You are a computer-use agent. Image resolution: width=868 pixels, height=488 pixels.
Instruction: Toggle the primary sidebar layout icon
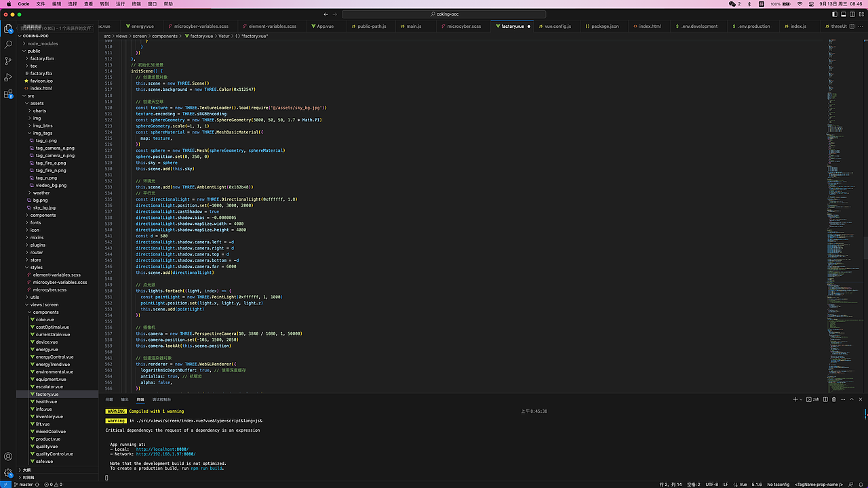[x=834, y=14]
